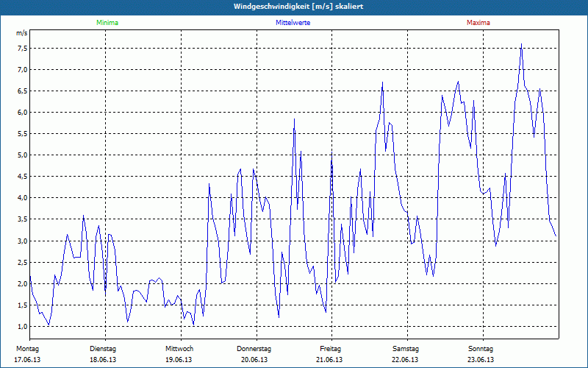Click the Freitag day label
Screen dimensions: 588x368
[330, 349]
